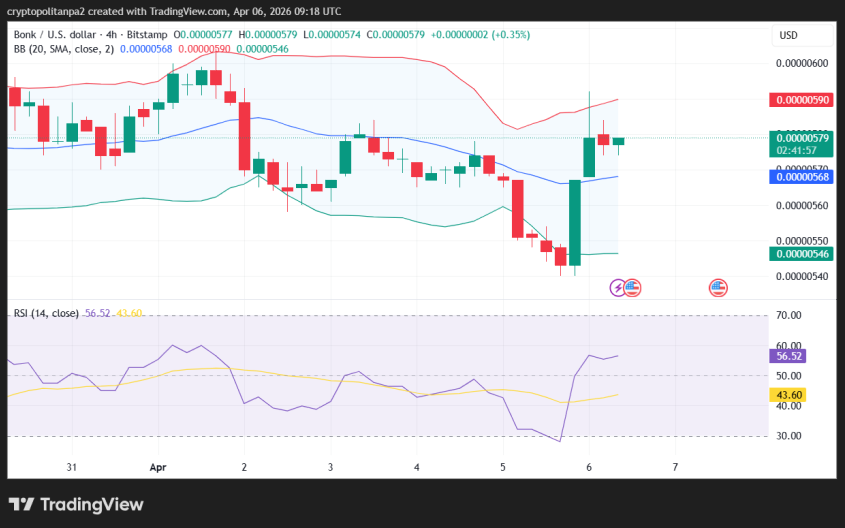This screenshot has height=528, width=845.
Task: Click the yellow RSI average 43.60 label
Action: pos(789,396)
